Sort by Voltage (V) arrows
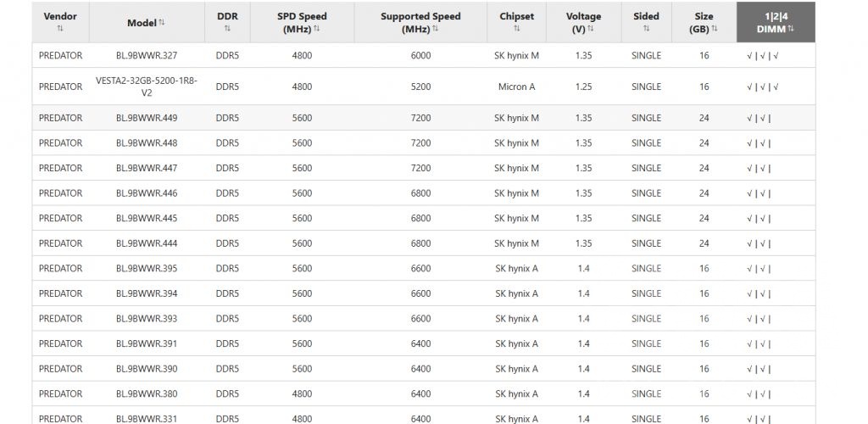The width and height of the screenshot is (868, 424). coord(591,29)
